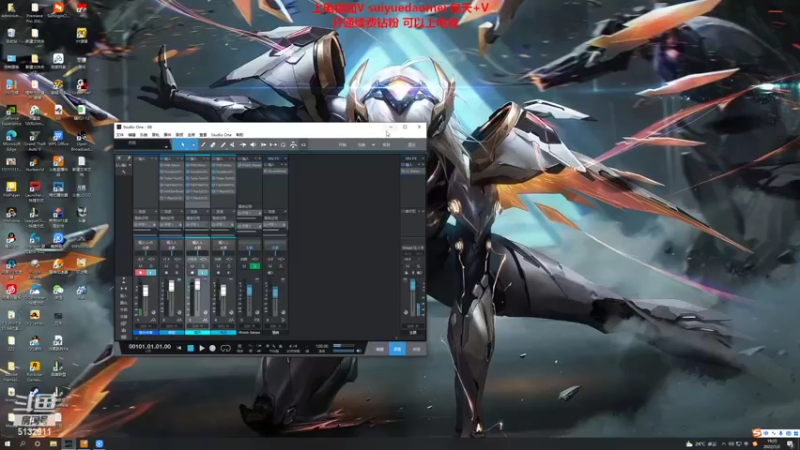The image size is (800, 450).
Task: Click the IQ button in the toolbar
Action: 304,145
